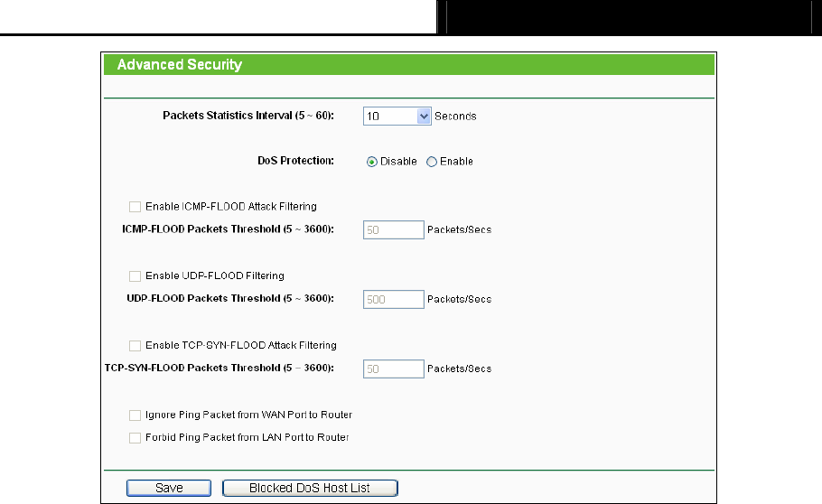
Task: Tick Ignore Ping Packet from WAN Port
Action: click(135, 415)
